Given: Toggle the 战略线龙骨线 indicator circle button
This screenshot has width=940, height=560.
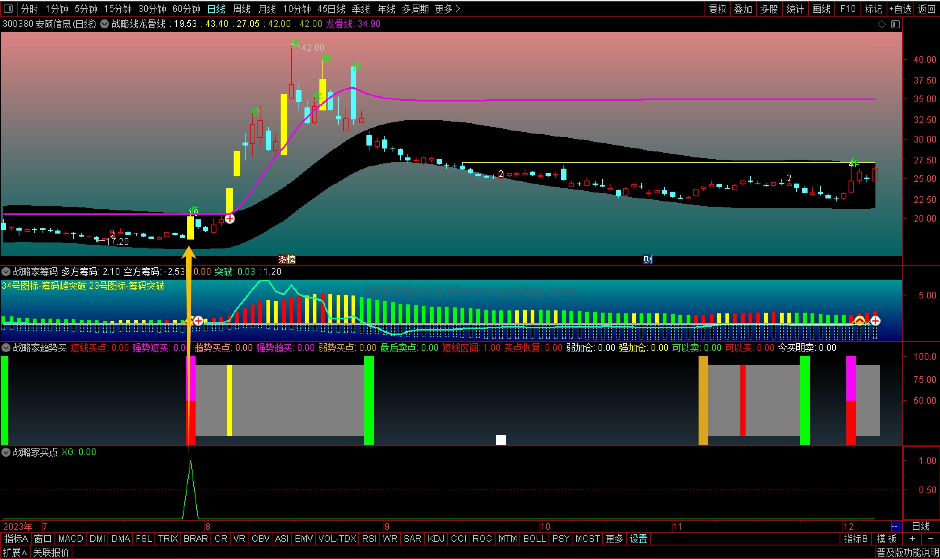Looking at the screenshot, I should [x=104, y=24].
